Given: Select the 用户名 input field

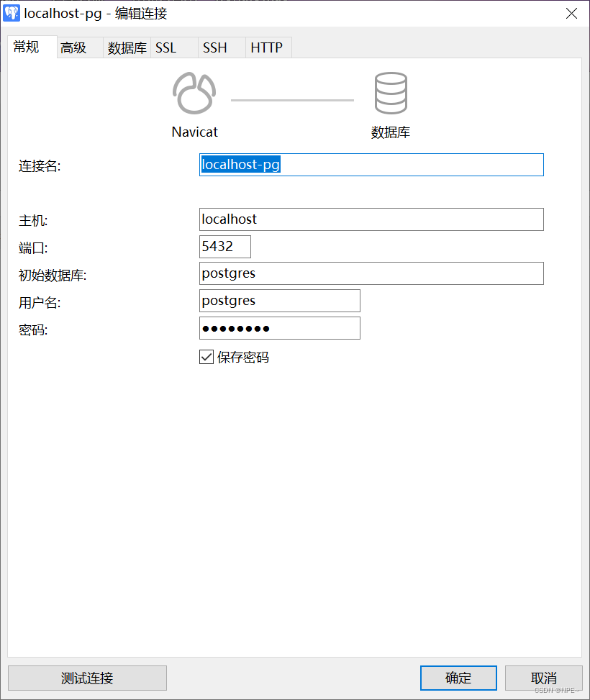Looking at the screenshot, I should 279,300.
